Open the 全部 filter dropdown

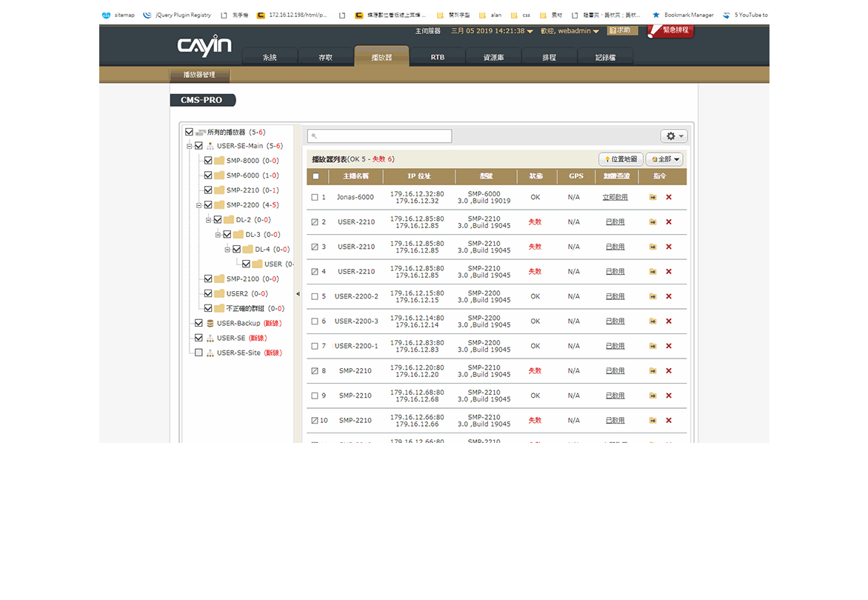[665, 159]
